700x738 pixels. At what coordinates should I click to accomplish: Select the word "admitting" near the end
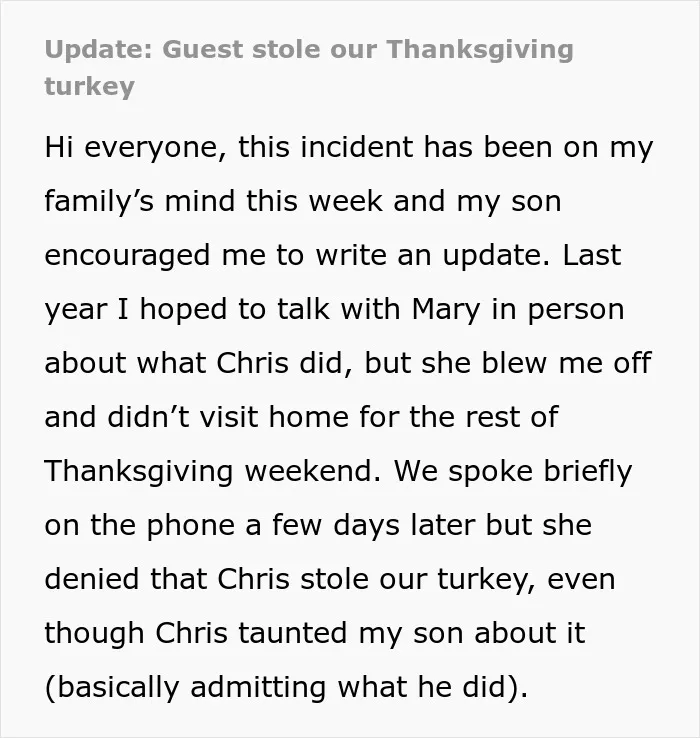click(258, 687)
